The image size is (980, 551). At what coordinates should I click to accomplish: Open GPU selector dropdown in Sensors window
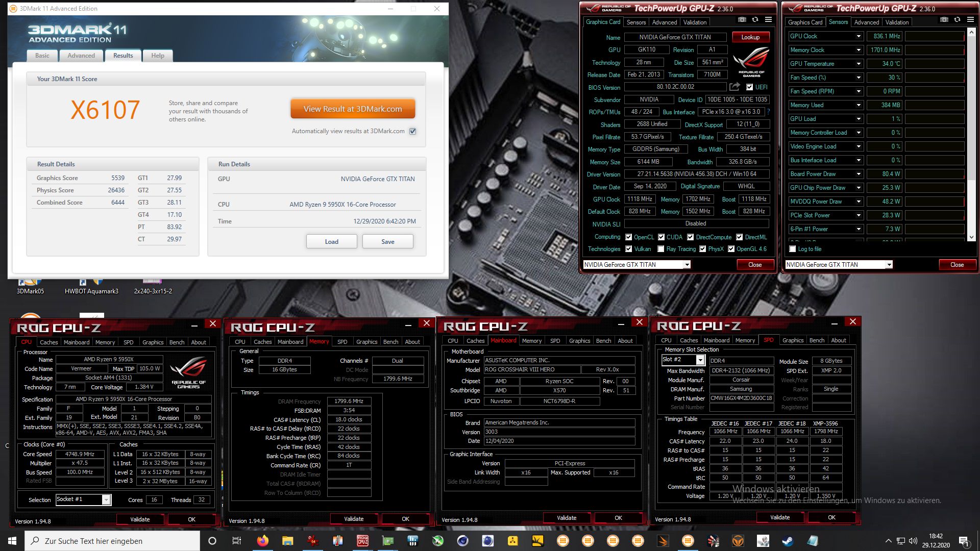(889, 265)
